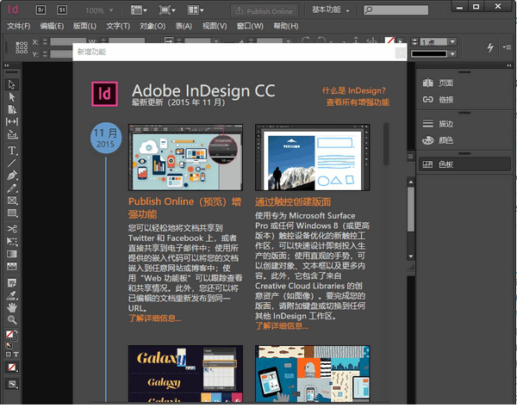Click 通过触控创建版面 heading link

coord(293,202)
